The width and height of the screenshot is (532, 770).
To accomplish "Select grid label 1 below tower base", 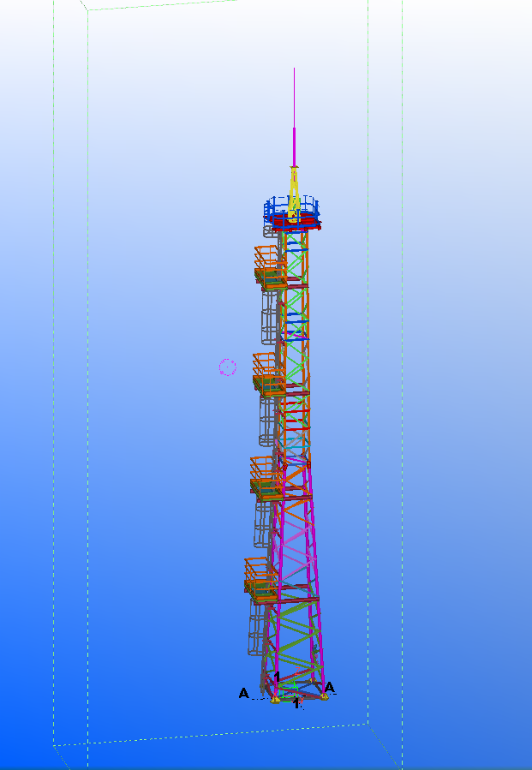I will [296, 703].
